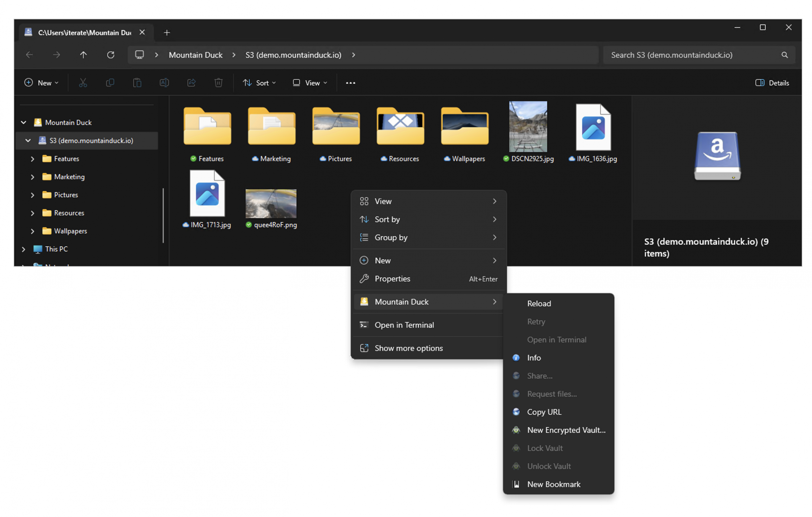Select the quee4RoF.png thumbnail
812x517 pixels.
tap(271, 203)
